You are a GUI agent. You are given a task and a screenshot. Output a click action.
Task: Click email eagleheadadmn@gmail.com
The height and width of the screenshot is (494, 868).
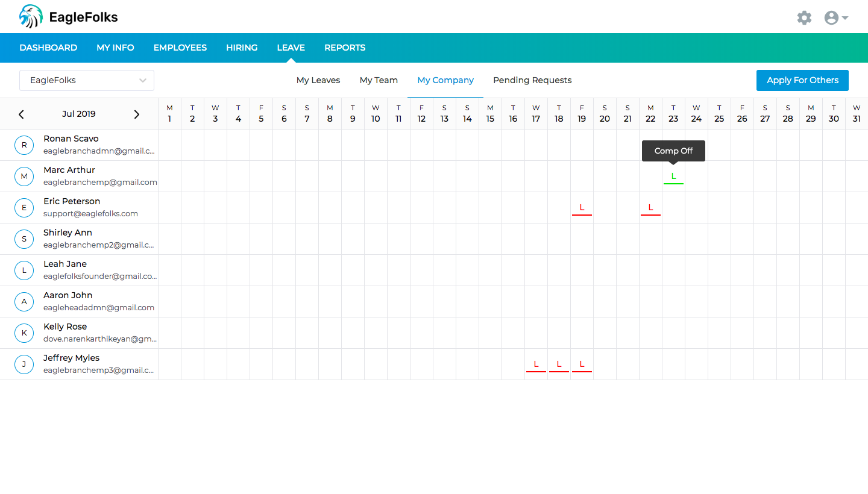point(99,307)
